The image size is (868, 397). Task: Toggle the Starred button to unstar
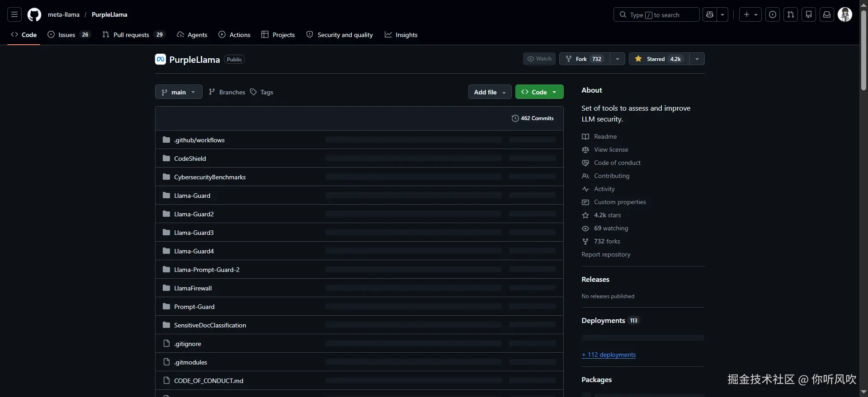coord(659,59)
